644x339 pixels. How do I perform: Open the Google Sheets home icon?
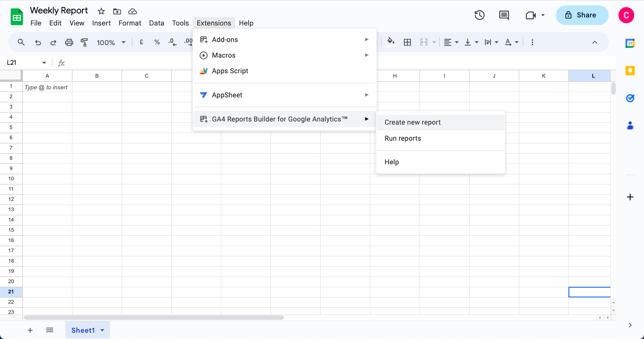tap(17, 17)
